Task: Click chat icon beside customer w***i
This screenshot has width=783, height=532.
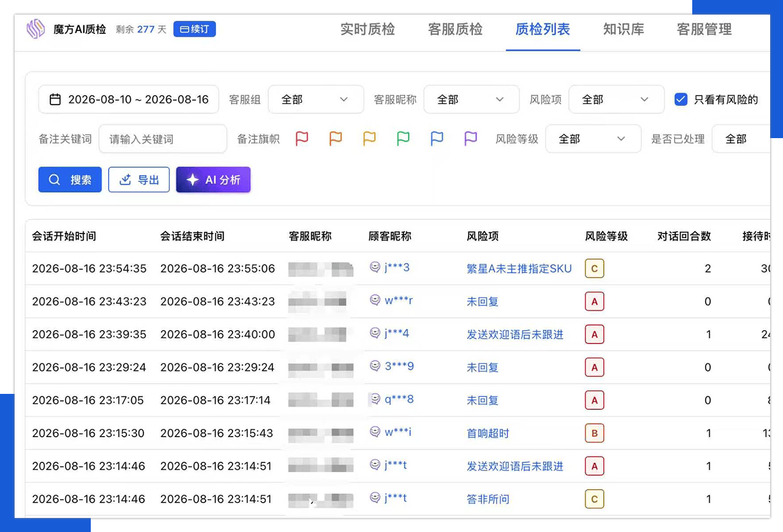Action: coord(375,432)
